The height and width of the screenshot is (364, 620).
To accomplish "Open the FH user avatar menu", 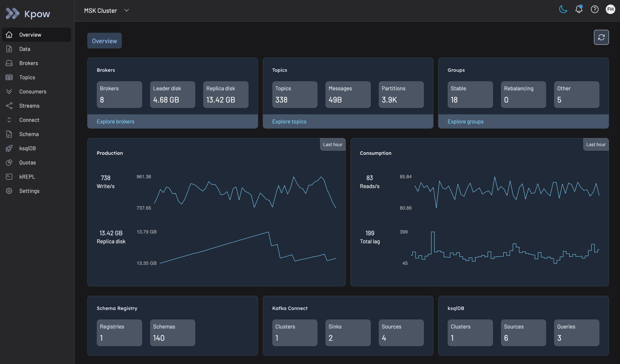I will [610, 9].
